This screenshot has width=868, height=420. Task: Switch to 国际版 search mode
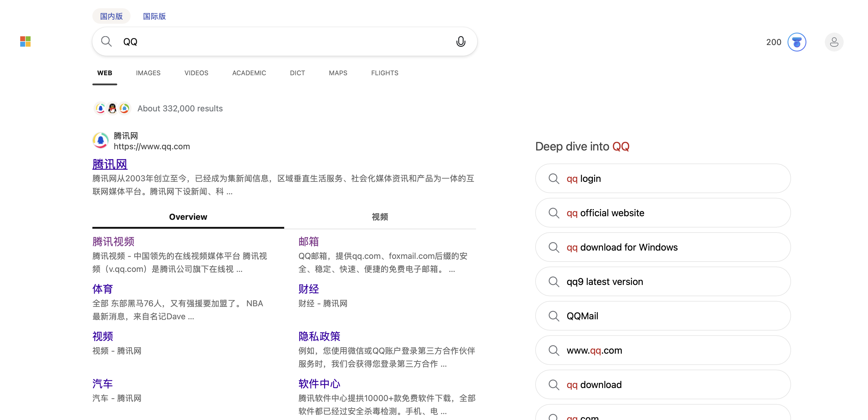[154, 16]
